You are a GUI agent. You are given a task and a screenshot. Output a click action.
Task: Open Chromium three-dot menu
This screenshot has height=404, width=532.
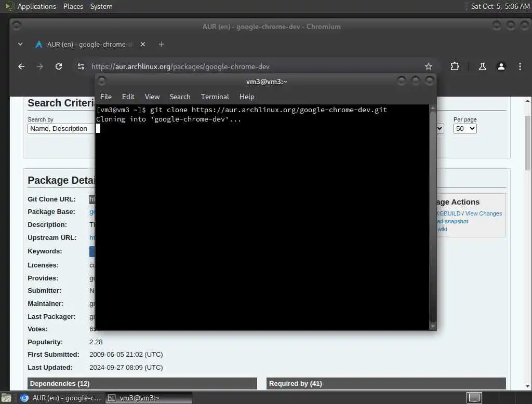(x=520, y=66)
